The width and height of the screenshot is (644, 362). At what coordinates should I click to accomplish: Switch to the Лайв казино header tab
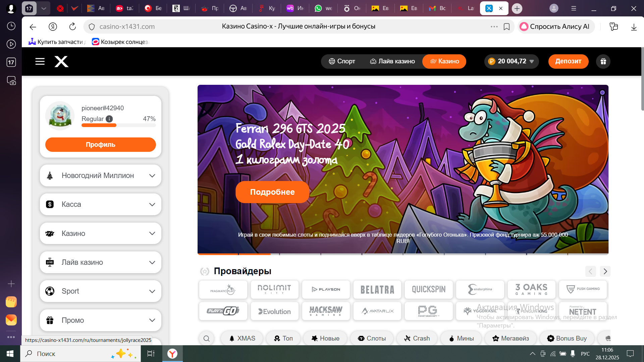[392, 61]
